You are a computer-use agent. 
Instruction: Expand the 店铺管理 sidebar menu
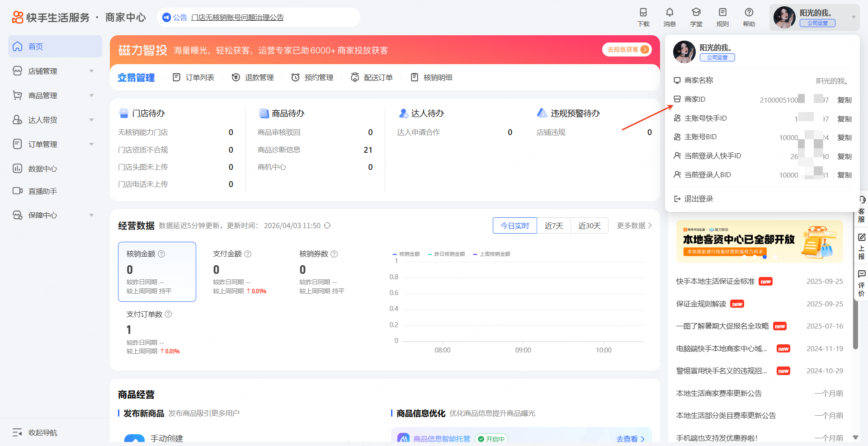point(92,71)
